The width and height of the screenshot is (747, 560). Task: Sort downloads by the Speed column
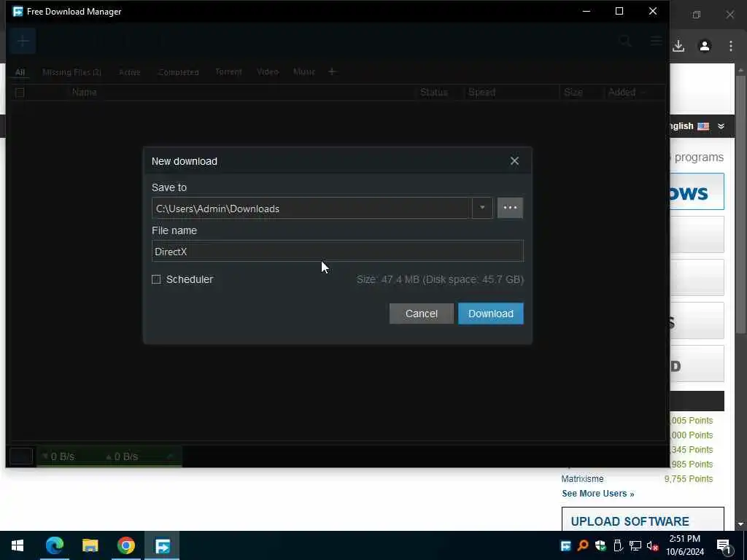[x=481, y=92]
